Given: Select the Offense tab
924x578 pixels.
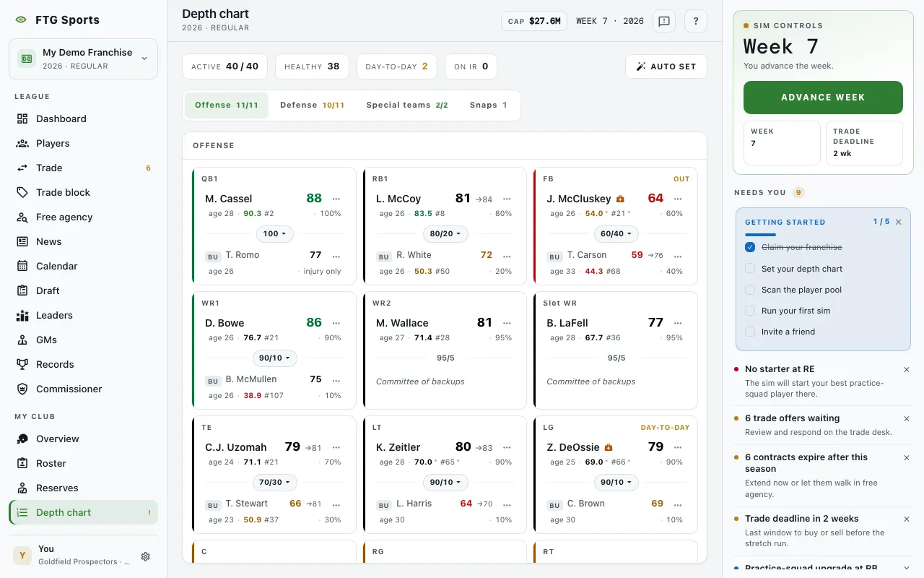Looking at the screenshot, I should (x=227, y=105).
